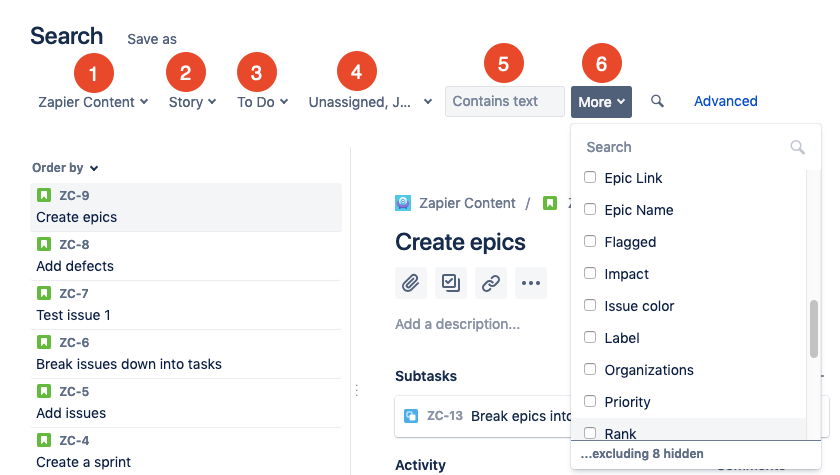Check the Impact checkbox

[x=590, y=273]
